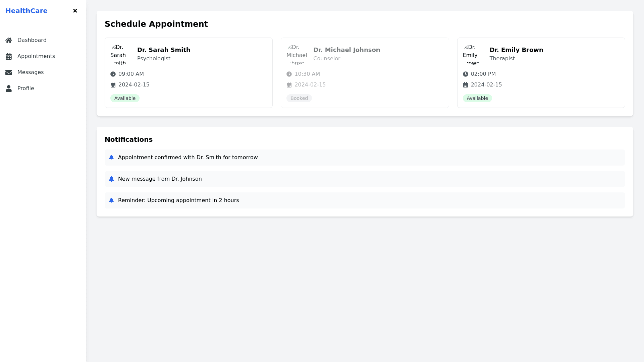Select Dr. Emily Brown's Available badge
The width and height of the screenshot is (644, 362).
coord(477,98)
